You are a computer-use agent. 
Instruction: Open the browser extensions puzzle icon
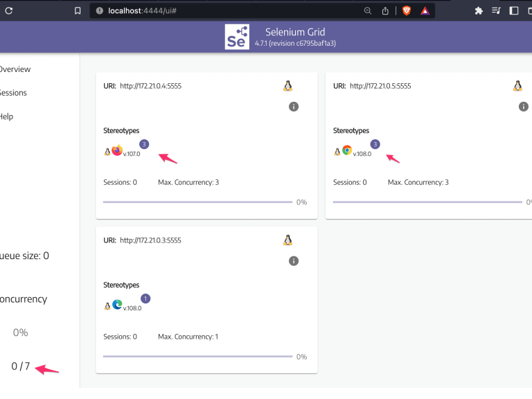pyautogui.click(x=479, y=10)
